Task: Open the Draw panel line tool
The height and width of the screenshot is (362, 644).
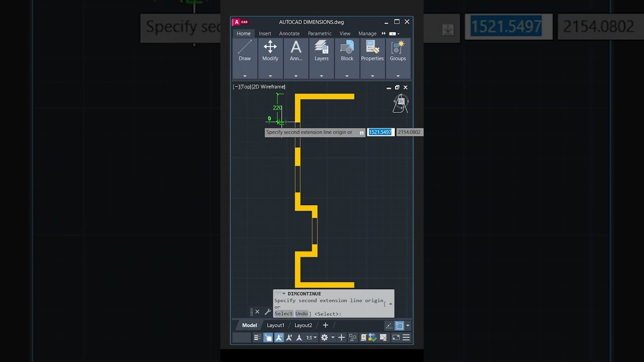Action: (245, 47)
